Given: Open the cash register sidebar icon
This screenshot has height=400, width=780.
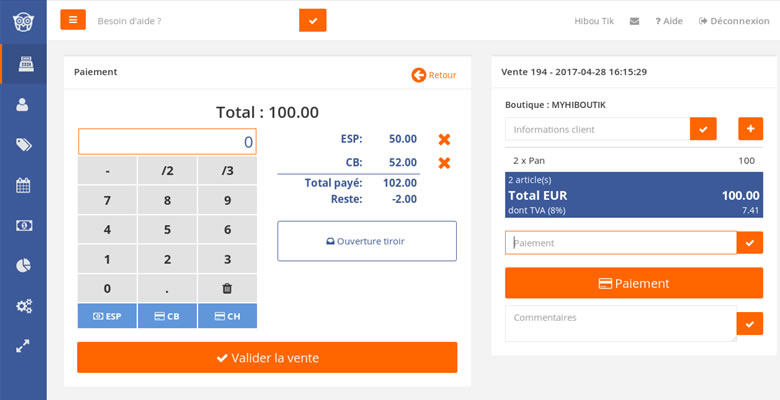Looking at the screenshot, I should click(26, 64).
